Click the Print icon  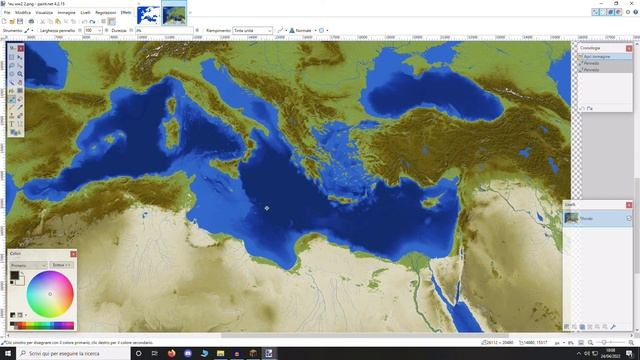tap(31, 22)
